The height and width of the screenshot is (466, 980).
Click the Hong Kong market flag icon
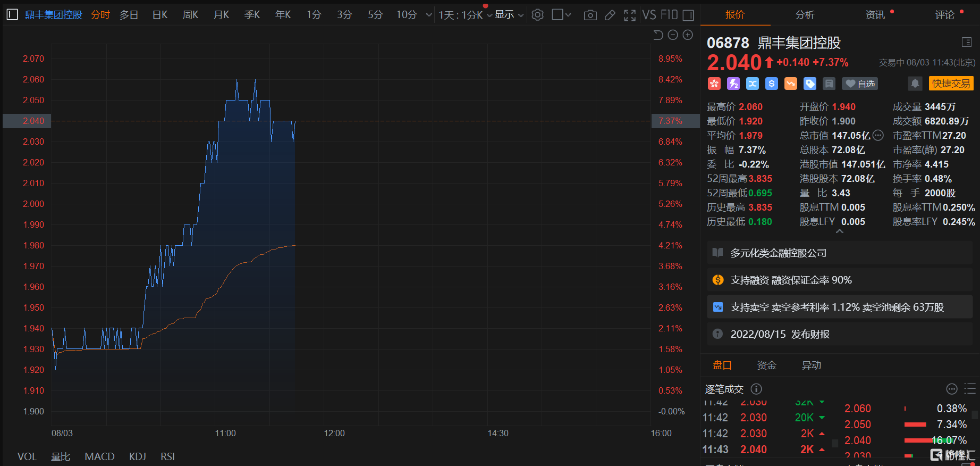(714, 84)
